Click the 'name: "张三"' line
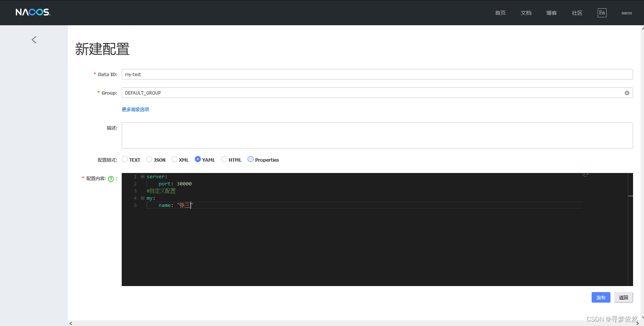Viewport: 644px width, 326px height. pyautogui.click(x=176, y=205)
